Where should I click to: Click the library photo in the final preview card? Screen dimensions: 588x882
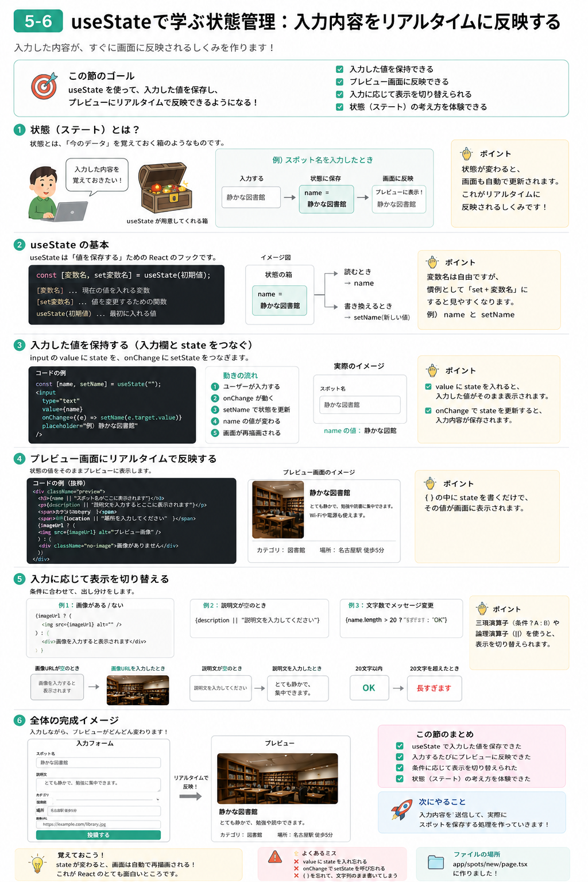tap(277, 778)
